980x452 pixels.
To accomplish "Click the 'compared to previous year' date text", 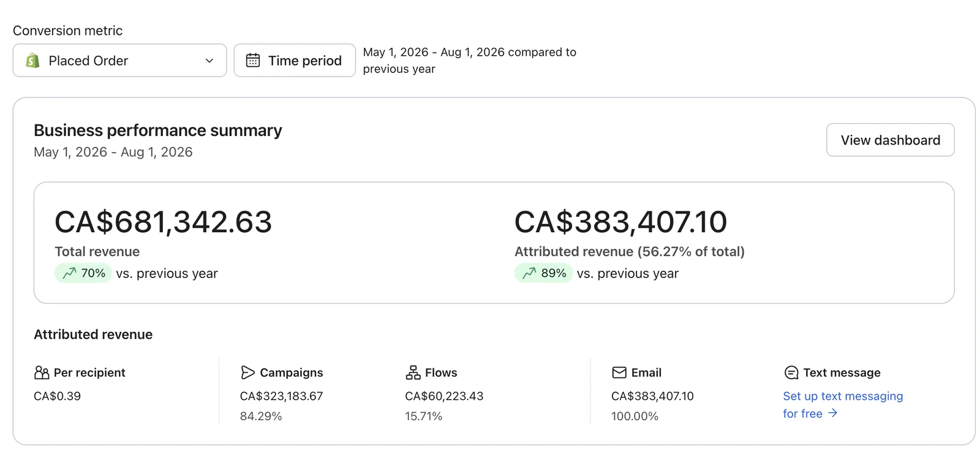I will coord(470,60).
